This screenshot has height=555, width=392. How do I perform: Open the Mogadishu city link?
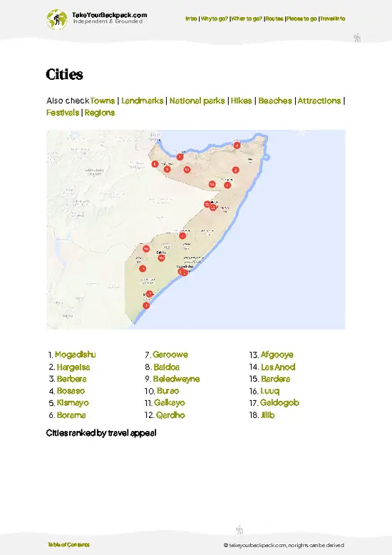coord(76,355)
